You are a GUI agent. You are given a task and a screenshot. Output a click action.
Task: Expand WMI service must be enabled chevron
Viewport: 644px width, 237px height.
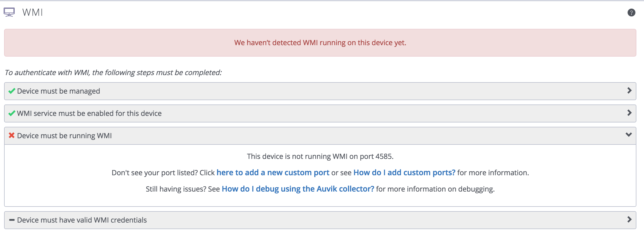point(629,113)
